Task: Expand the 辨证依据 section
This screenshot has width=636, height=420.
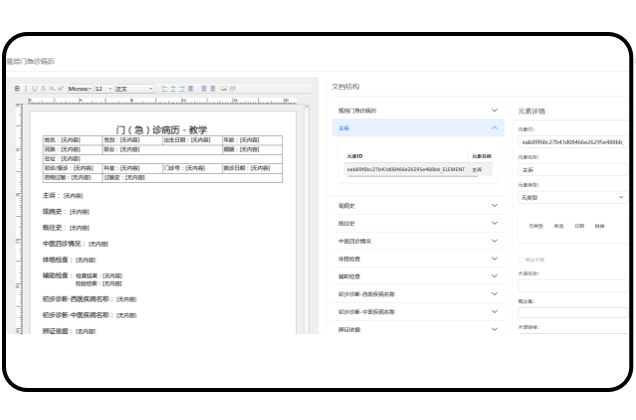Action: pos(418,329)
